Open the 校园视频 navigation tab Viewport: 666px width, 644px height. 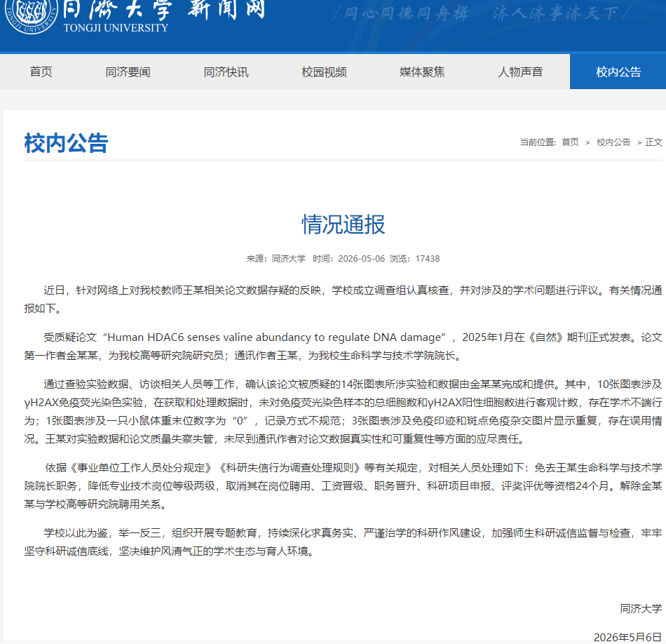click(324, 72)
